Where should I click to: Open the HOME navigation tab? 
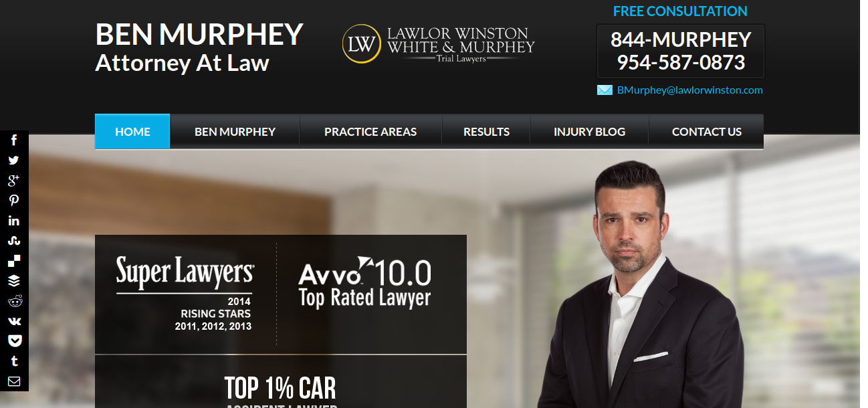(x=132, y=132)
